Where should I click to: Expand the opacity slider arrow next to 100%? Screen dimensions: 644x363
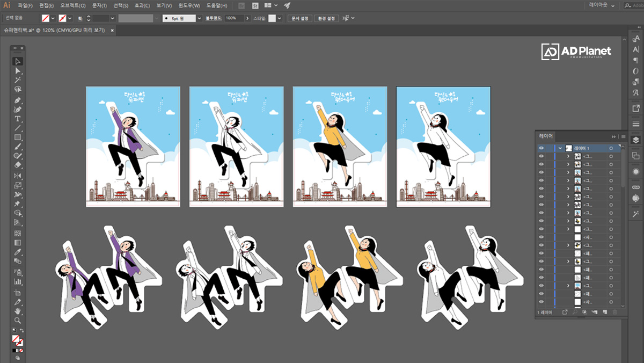point(247,18)
